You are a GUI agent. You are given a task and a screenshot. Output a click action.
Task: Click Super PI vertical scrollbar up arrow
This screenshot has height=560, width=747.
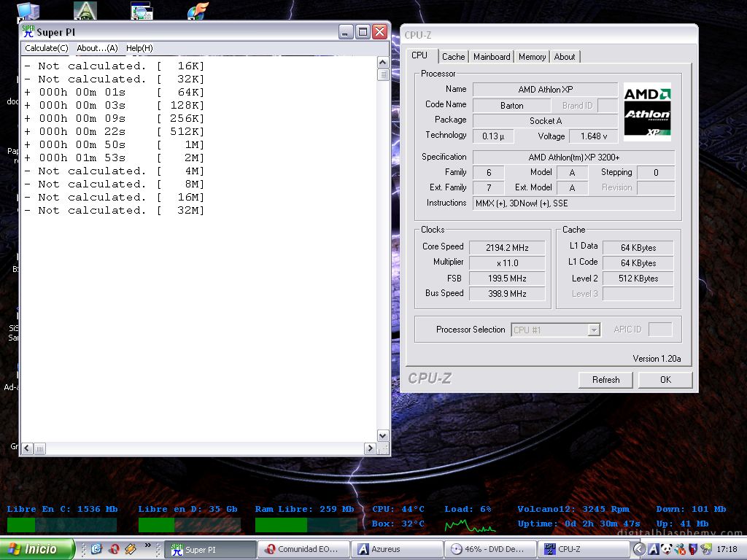click(382, 63)
